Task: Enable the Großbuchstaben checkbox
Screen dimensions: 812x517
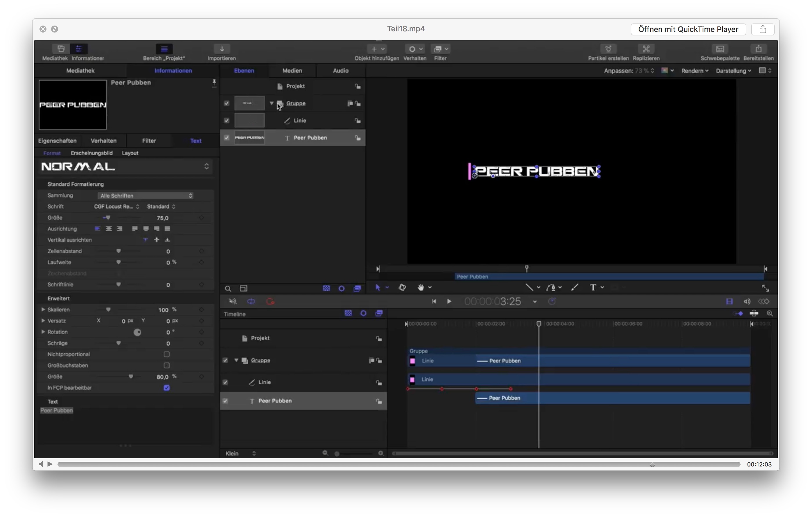Action: [x=167, y=365]
